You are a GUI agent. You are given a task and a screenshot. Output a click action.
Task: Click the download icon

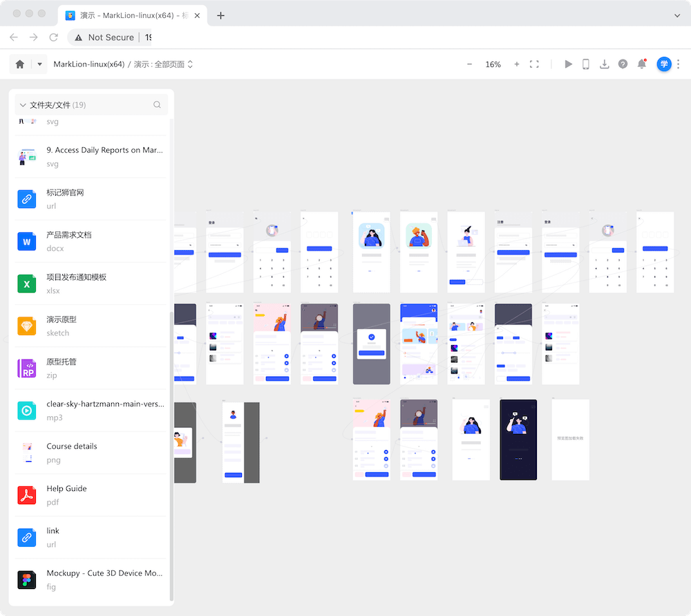[604, 64]
